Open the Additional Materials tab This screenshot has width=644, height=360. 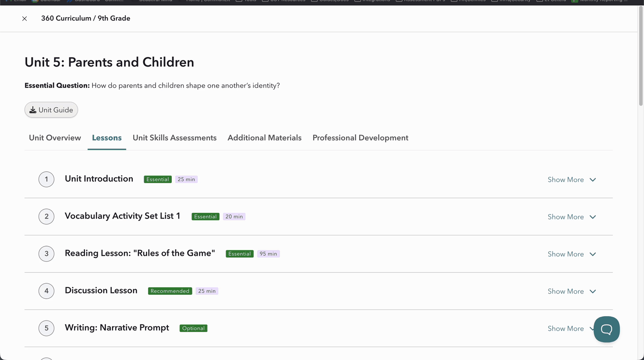click(265, 138)
